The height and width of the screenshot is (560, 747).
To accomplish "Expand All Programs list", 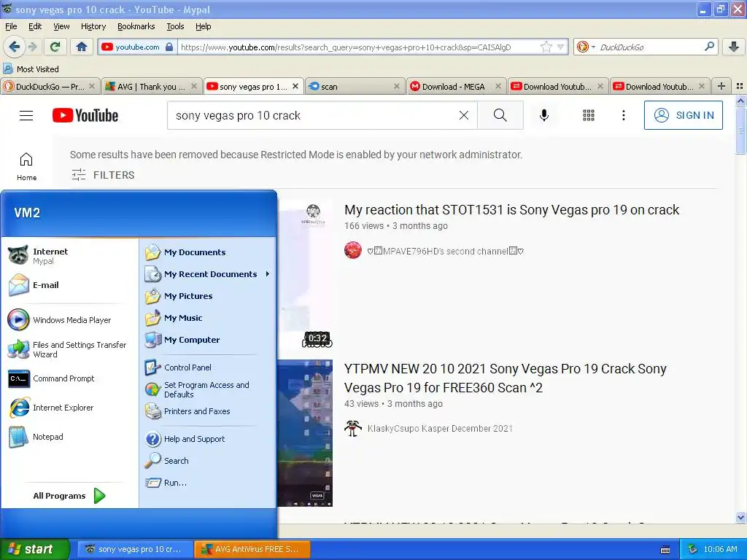I will pyautogui.click(x=69, y=496).
